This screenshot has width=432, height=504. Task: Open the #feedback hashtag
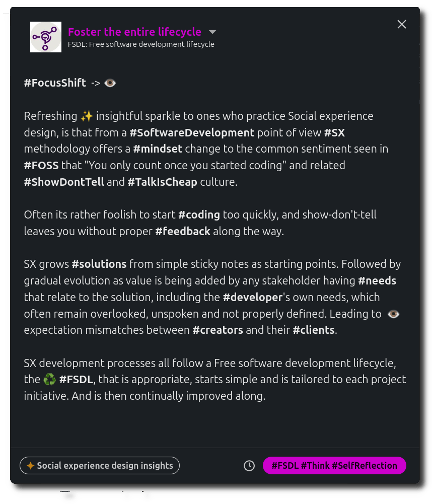click(x=182, y=231)
